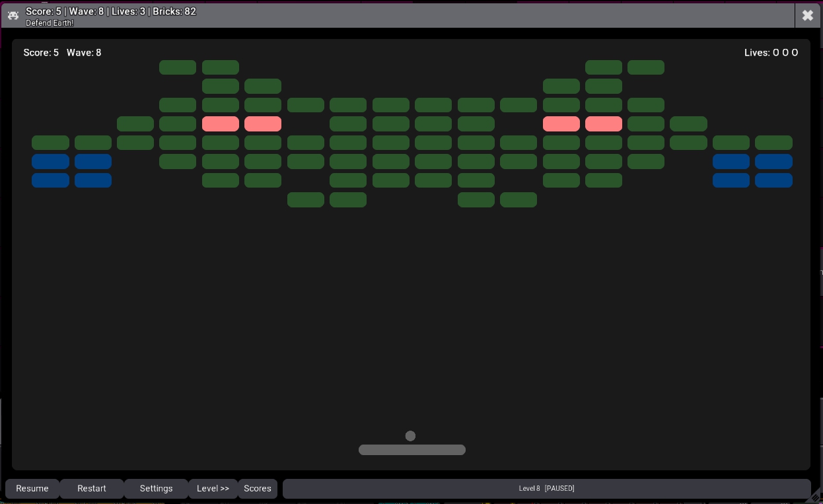Click the gray ball above the paddle
The width and height of the screenshot is (823, 504).
(x=410, y=436)
